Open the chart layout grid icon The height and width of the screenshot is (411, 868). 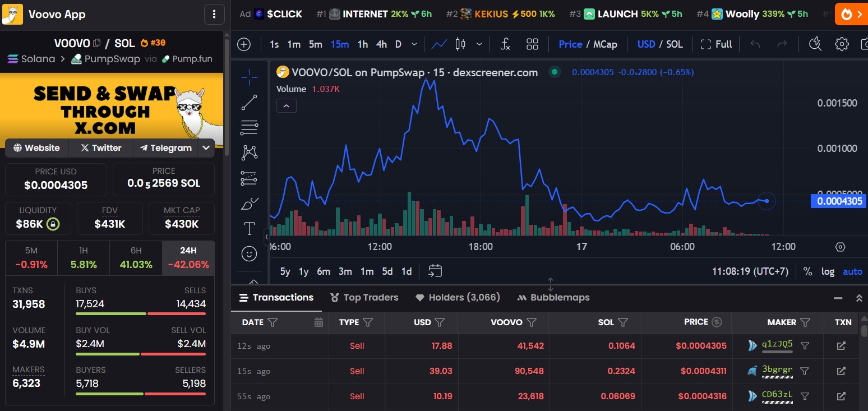click(x=532, y=44)
